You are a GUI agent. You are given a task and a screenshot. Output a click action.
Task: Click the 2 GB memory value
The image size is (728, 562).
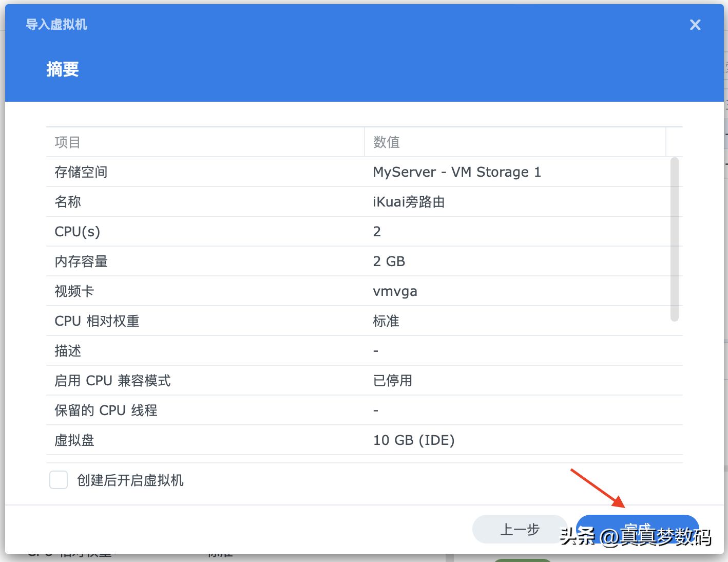(x=389, y=261)
